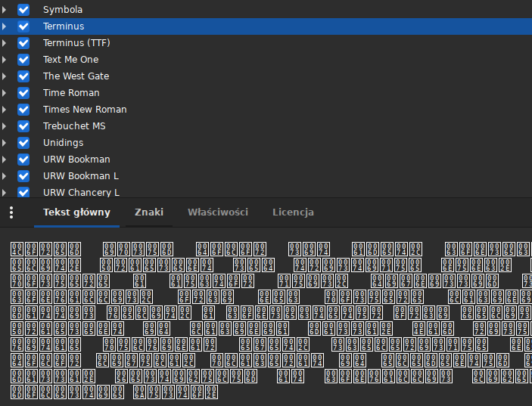Select the Trebuchet MS font name
Screen dimensions: 532x406
[x=74, y=126]
